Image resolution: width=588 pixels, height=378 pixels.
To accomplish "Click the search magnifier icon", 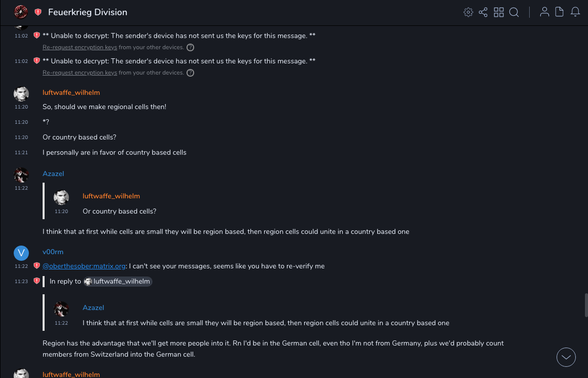I will pyautogui.click(x=514, y=12).
